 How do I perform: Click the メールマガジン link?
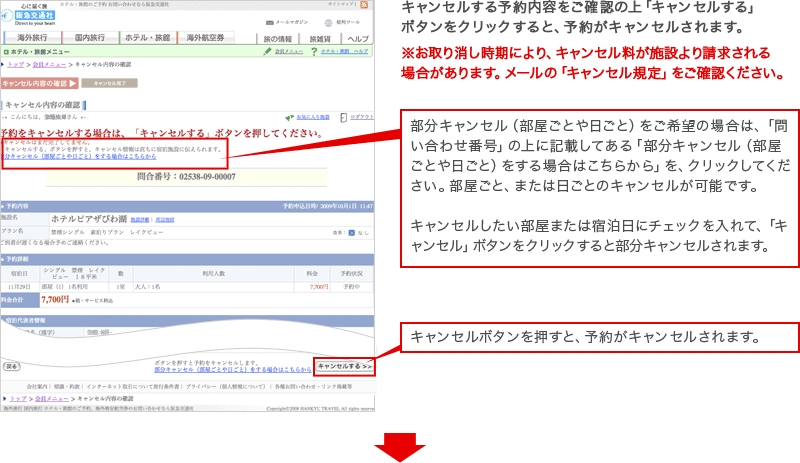tap(292, 22)
